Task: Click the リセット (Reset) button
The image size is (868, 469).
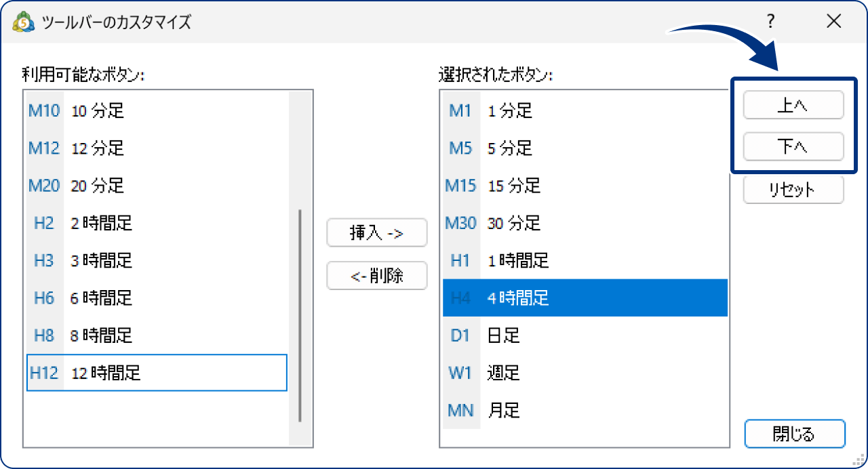Action: pos(793,190)
